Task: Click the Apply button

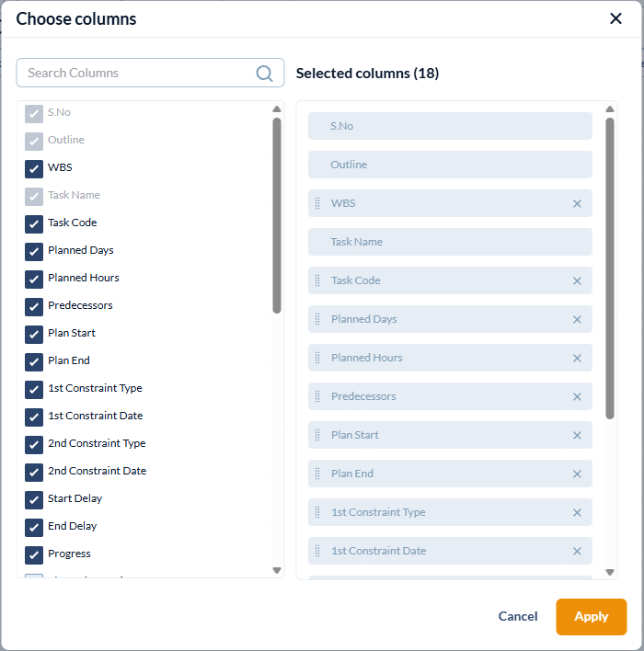Action: pos(591,617)
